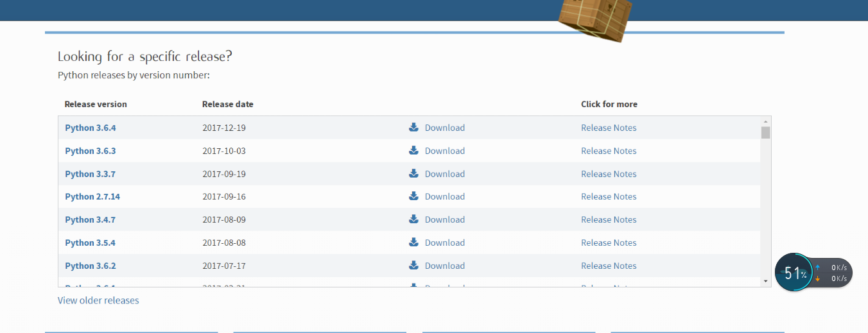
Task: Click the 2017-09-19 release date cell
Action: pyautogui.click(x=224, y=174)
